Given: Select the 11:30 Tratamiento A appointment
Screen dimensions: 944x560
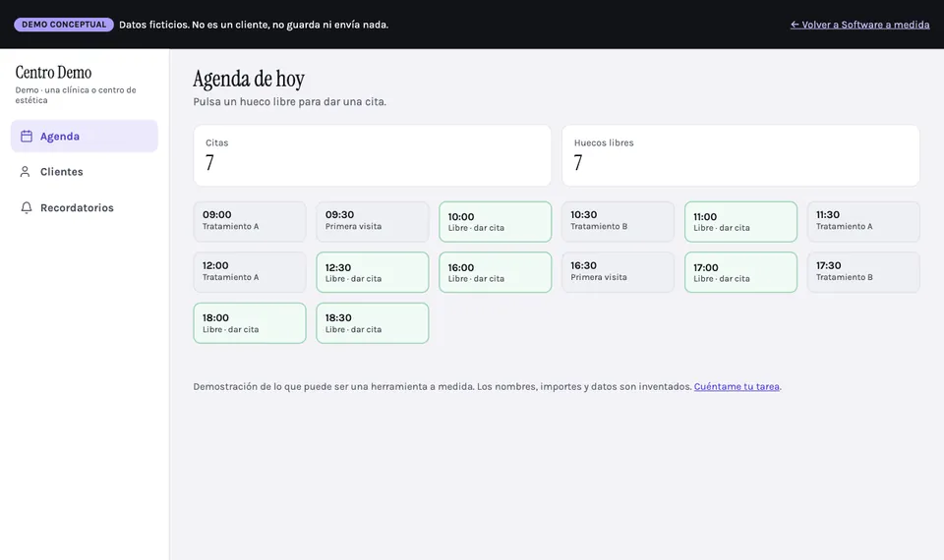Looking at the screenshot, I should pyautogui.click(x=863, y=221).
